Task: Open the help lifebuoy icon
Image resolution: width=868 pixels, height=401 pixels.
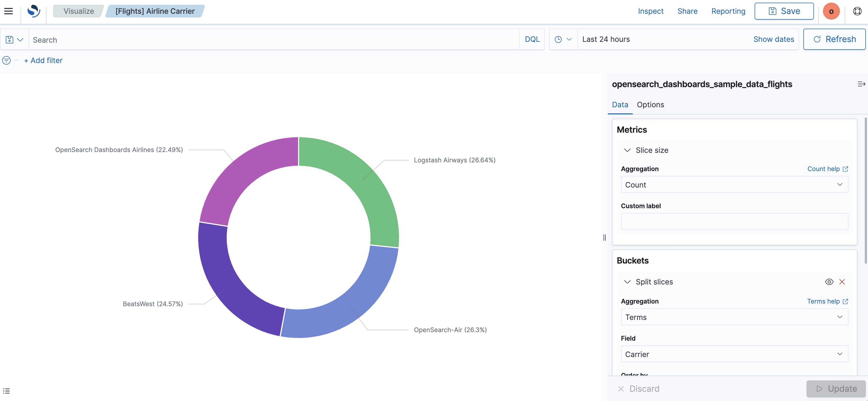Action: click(857, 11)
